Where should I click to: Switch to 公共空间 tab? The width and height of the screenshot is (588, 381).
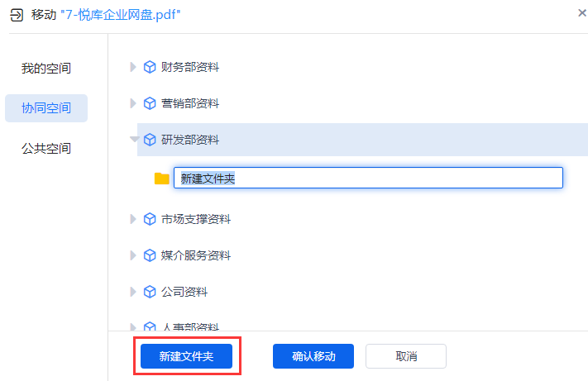coord(46,149)
